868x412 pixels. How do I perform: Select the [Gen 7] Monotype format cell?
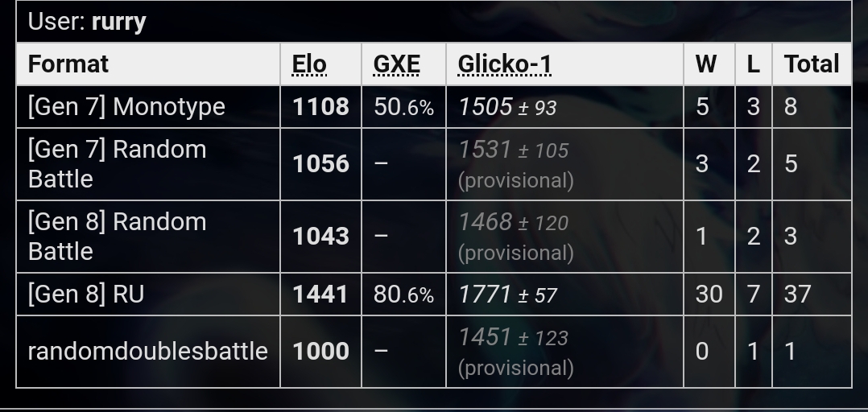pyautogui.click(x=148, y=107)
